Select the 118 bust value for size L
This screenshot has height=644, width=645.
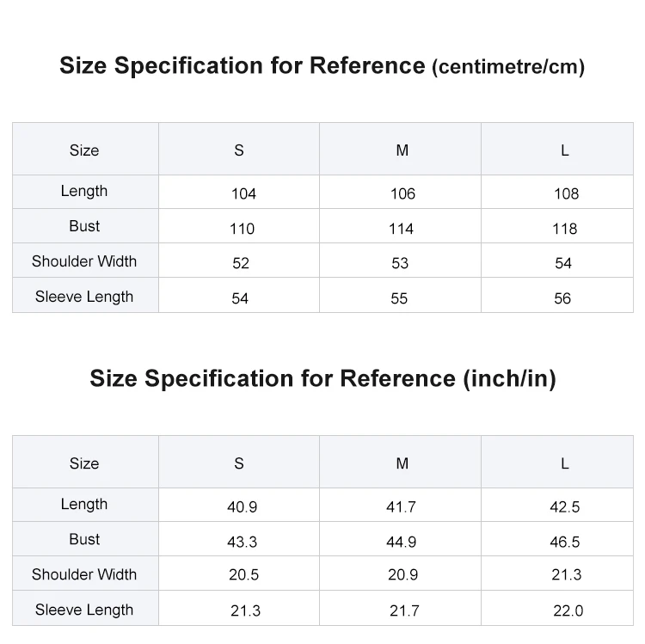pos(565,229)
